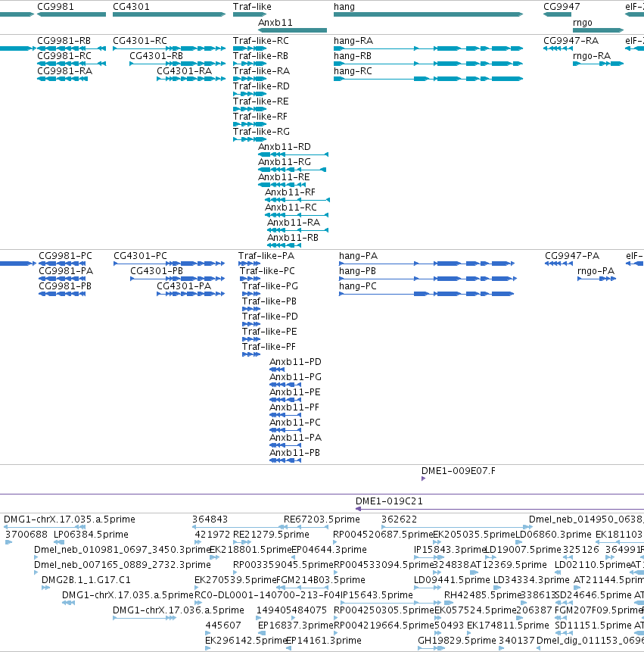The height and width of the screenshot is (652, 644).
Task: Open protein Anxb11-PE
Action: tap(294, 392)
